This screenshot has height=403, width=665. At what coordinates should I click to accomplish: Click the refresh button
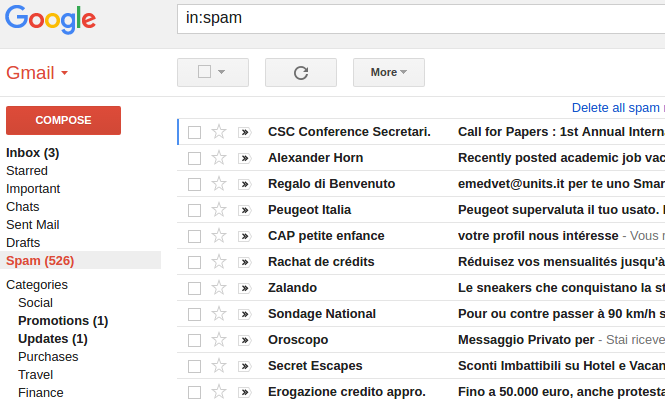coord(301,73)
